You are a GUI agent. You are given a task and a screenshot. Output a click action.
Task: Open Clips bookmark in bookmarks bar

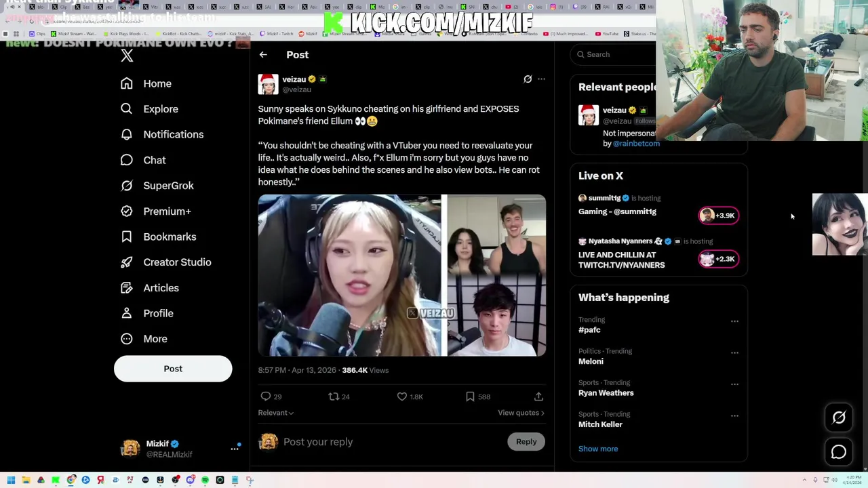[x=37, y=34]
